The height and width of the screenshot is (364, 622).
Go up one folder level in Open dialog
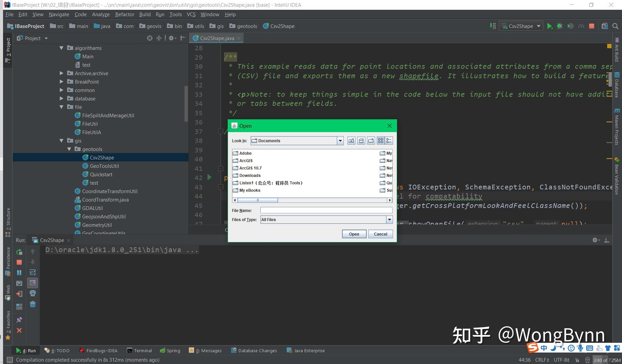click(x=351, y=141)
